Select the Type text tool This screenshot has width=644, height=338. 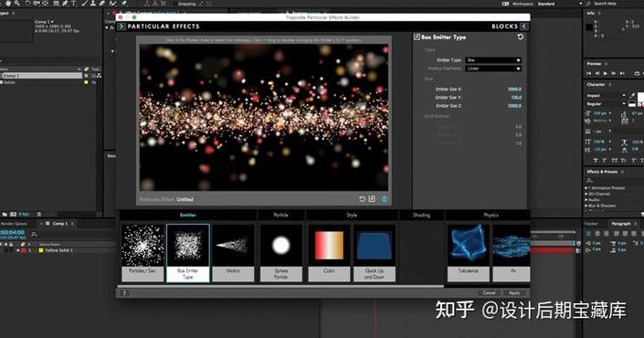[x=74, y=3]
